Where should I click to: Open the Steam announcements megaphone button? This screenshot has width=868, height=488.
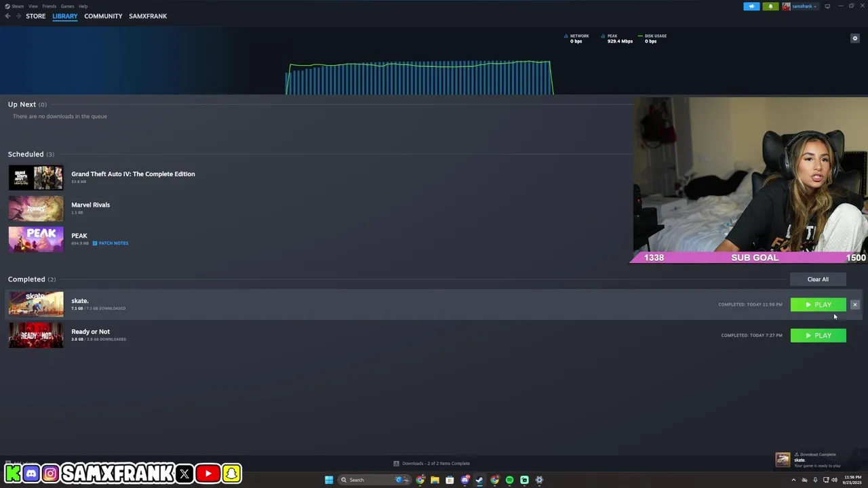coord(751,6)
